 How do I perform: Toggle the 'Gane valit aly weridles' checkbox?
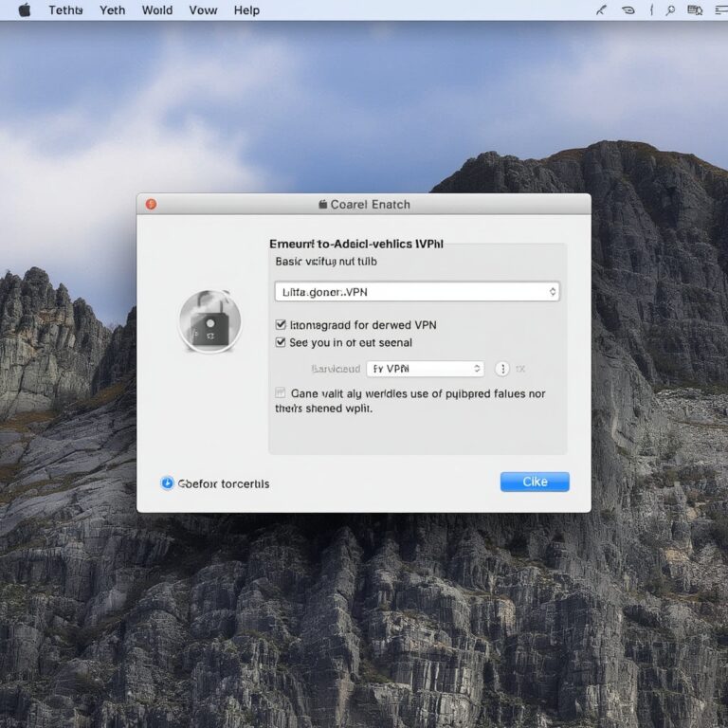coord(280,392)
